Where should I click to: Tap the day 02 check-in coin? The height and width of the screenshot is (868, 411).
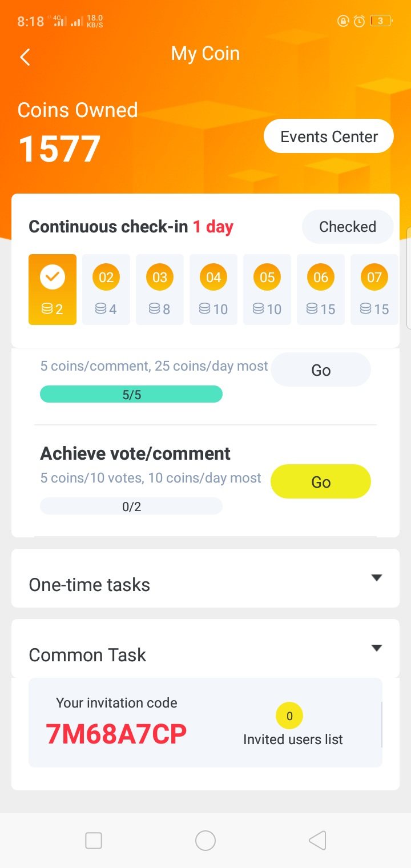[106, 278]
